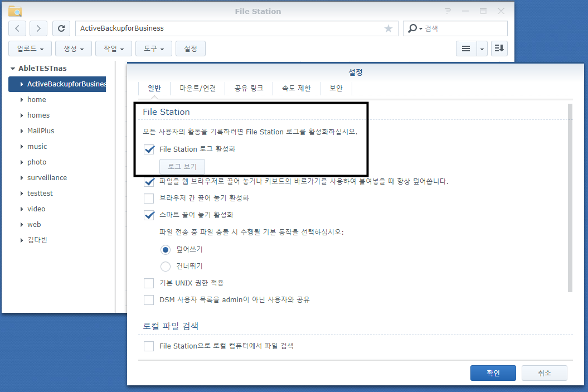Viewport: 588px width, 392px height.
Task: Click the 설정 toolbar button
Action: point(191,49)
